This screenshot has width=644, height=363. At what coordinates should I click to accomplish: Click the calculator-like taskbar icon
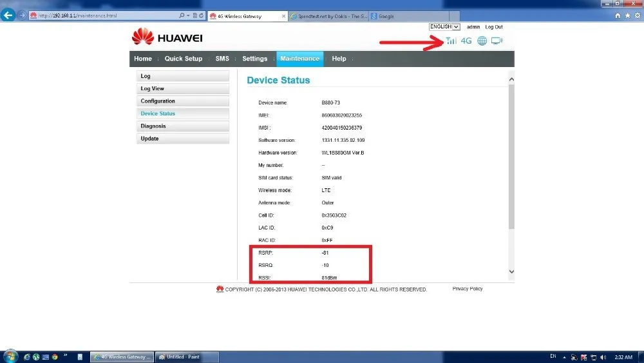(x=80, y=357)
